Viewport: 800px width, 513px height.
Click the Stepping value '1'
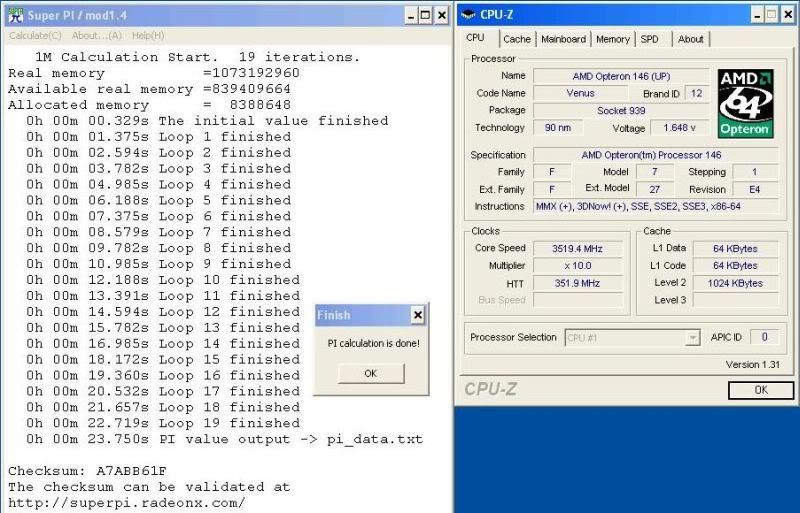755,172
